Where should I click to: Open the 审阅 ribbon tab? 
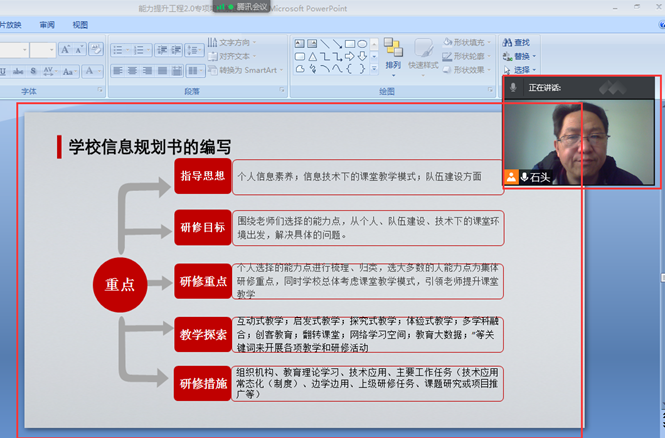(x=47, y=25)
